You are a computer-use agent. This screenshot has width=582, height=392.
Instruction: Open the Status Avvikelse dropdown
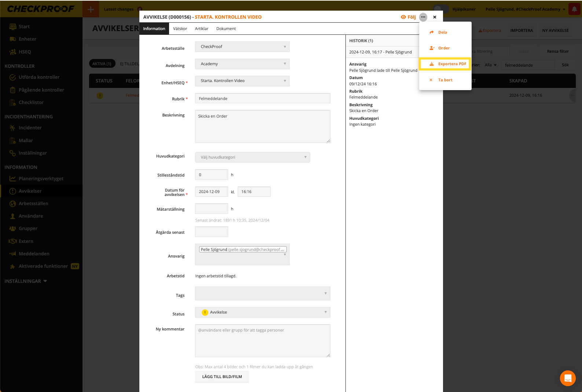(x=263, y=312)
